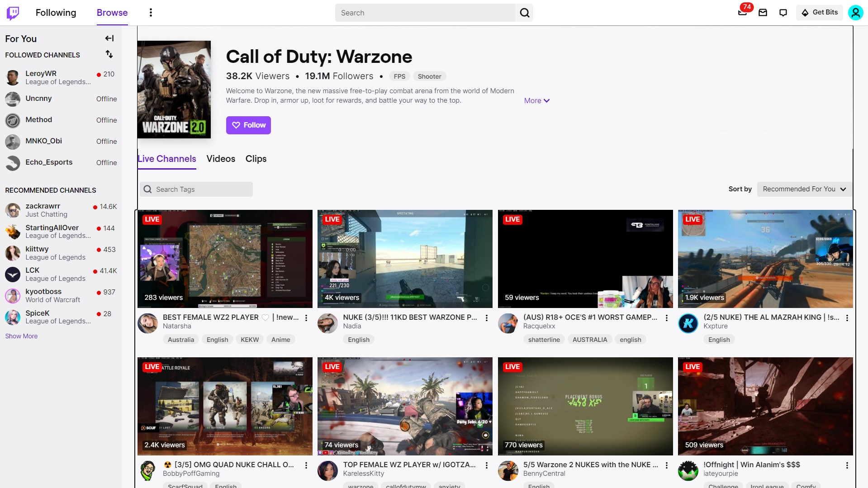Open the Get Bits menu
This screenshot has width=868, height=488.
click(x=819, y=12)
